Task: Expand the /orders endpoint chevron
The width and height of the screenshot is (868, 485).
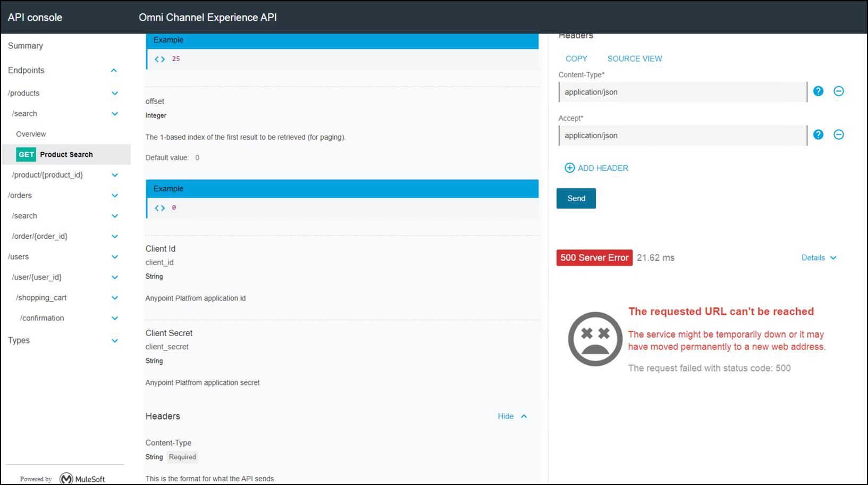Action: coord(115,196)
